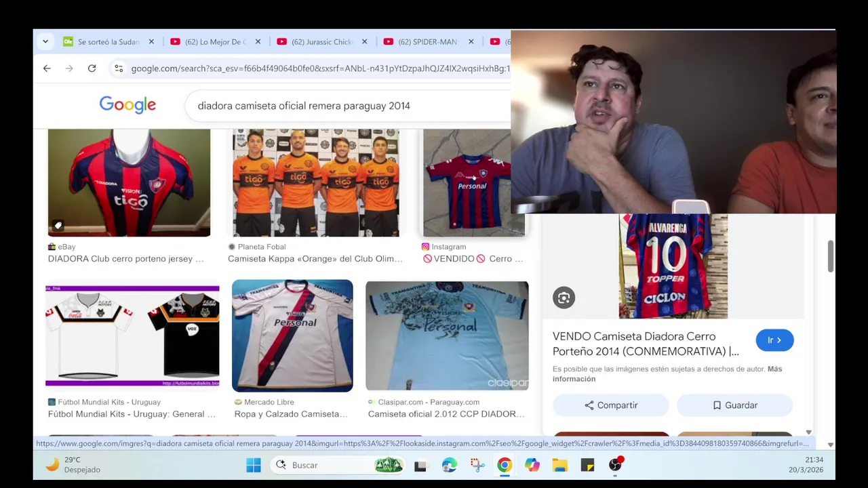
Task: Open the Mercado Libre white Personal jersey
Action: pos(292,335)
